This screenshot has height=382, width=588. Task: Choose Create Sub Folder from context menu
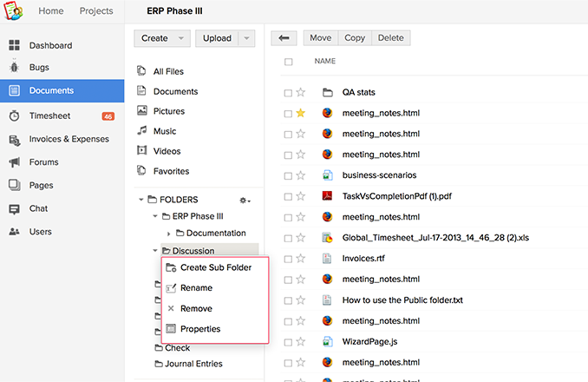coord(215,267)
